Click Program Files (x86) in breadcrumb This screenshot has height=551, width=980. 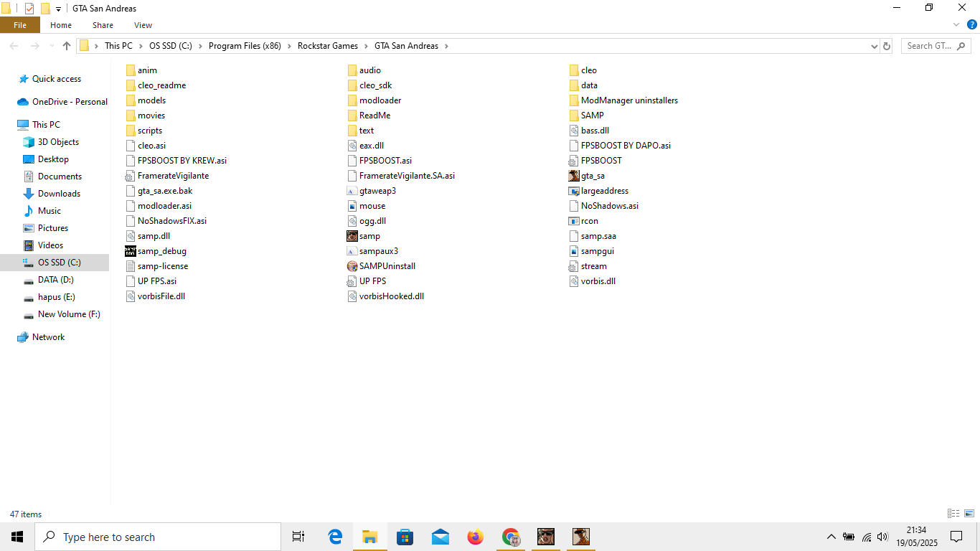click(x=245, y=46)
